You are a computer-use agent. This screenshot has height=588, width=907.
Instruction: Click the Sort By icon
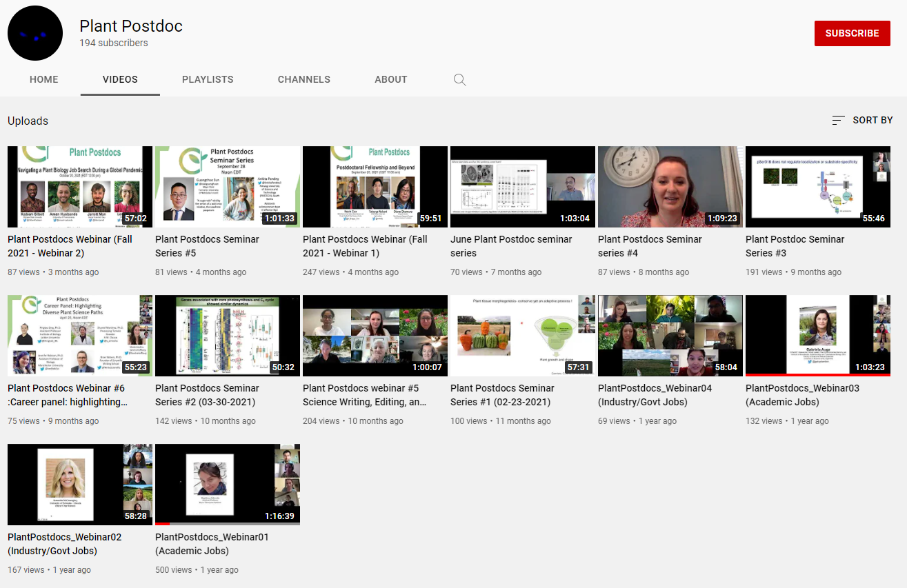(x=838, y=121)
